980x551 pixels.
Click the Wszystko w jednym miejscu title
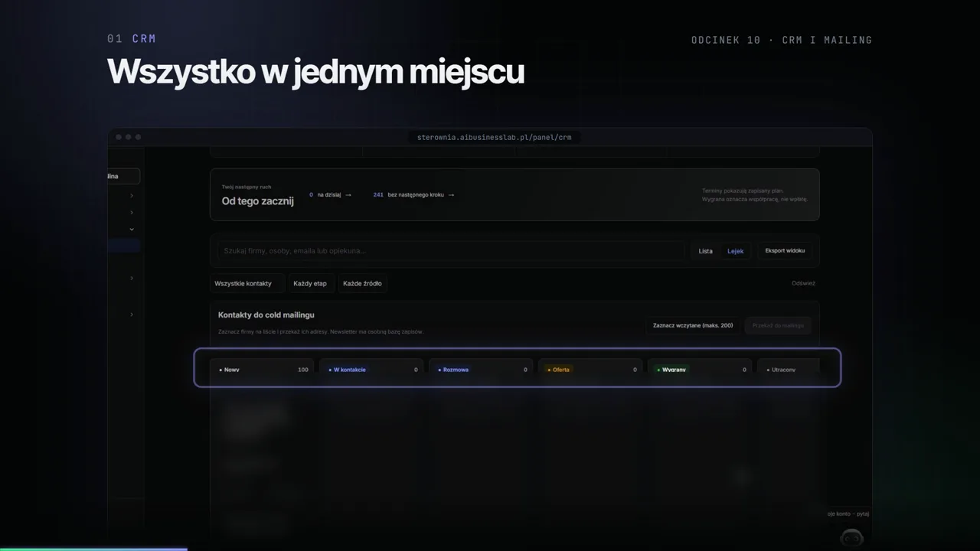[315, 72]
